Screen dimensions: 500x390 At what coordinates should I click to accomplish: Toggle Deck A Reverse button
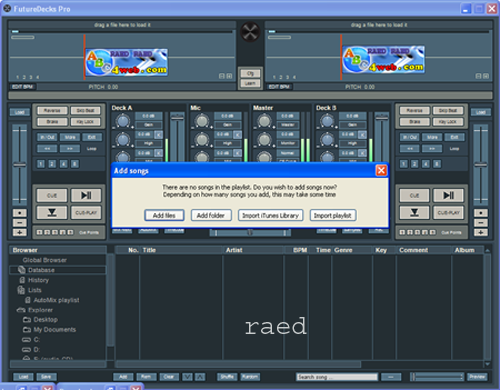[52, 111]
